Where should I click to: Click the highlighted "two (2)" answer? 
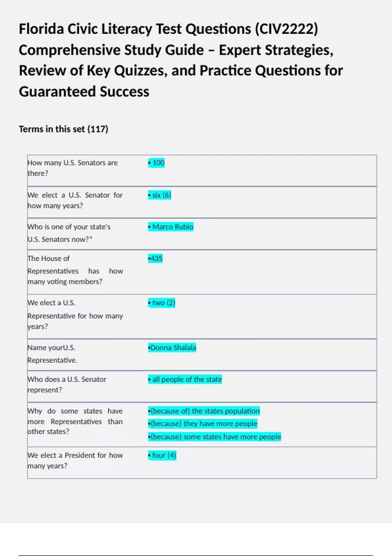click(162, 303)
